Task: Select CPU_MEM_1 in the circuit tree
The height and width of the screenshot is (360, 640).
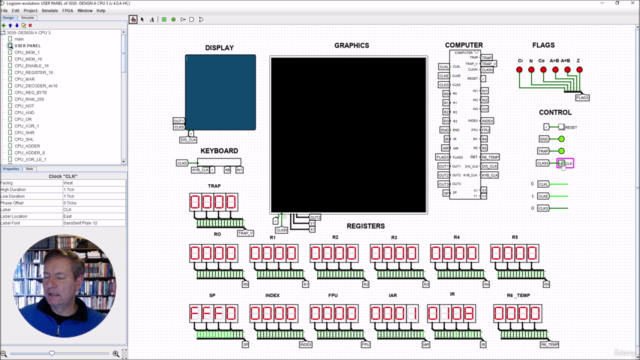Action: click(x=27, y=53)
